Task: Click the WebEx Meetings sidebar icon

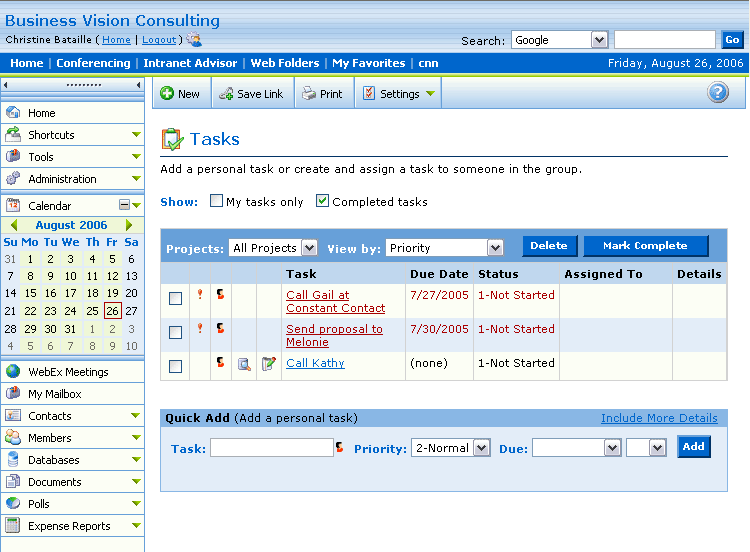Action: point(13,372)
